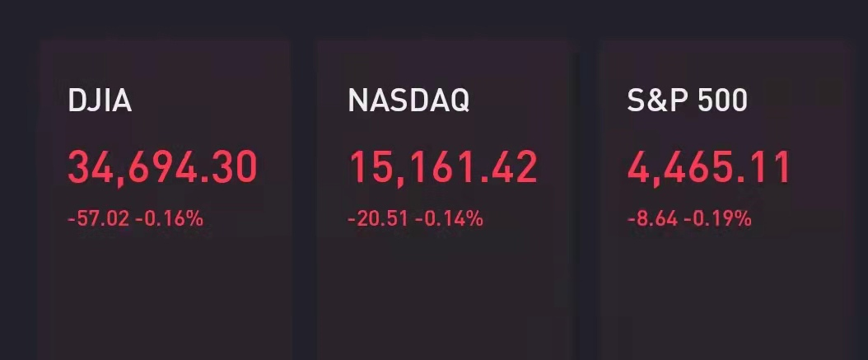Image resolution: width=868 pixels, height=360 pixels.
Task: Click the DJIA title label
Action: [100, 101]
